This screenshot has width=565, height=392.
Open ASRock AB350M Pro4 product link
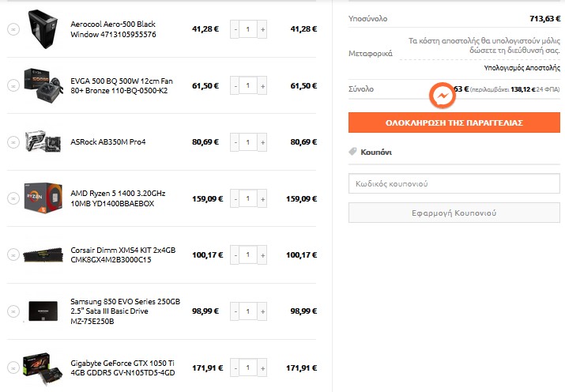click(x=108, y=142)
